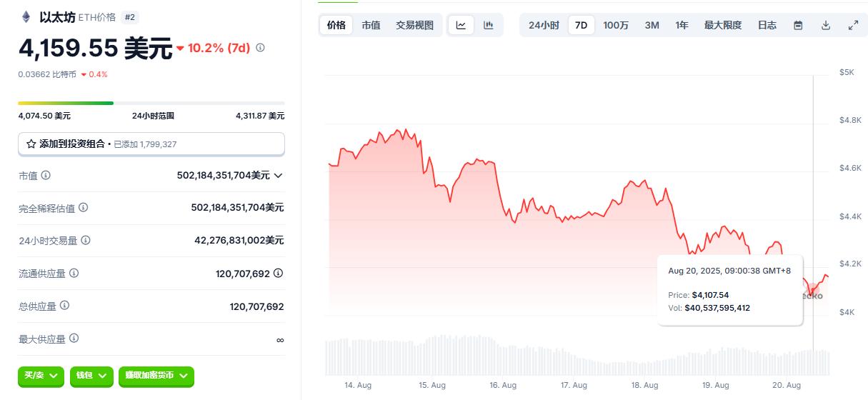The image size is (868, 400).
Task: Click the 24小时范围 price range bar
Action: pyautogui.click(x=151, y=103)
